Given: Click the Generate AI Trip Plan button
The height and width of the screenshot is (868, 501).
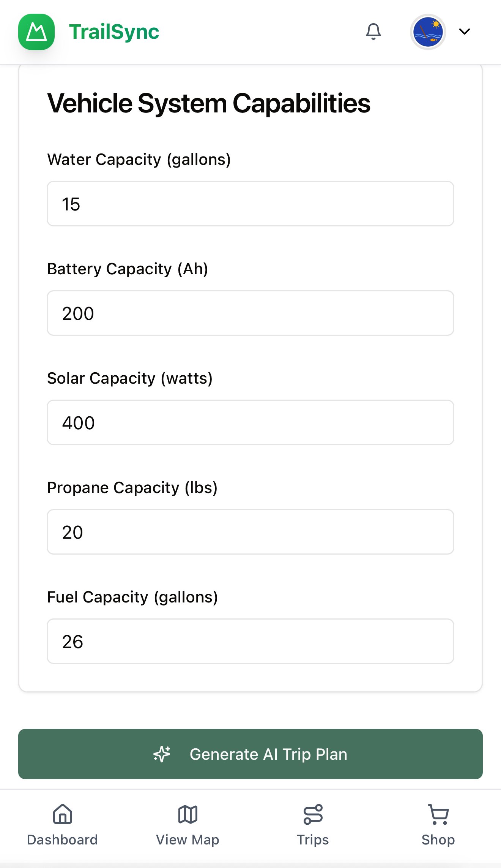Looking at the screenshot, I should point(250,754).
